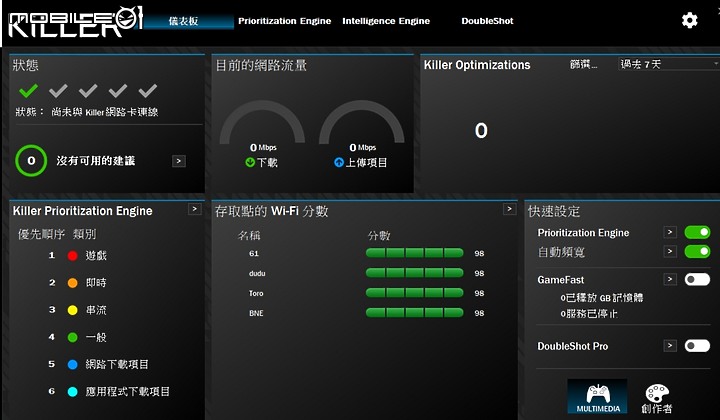Click the green zero suggestions circle
The image size is (720, 420).
coord(31,161)
